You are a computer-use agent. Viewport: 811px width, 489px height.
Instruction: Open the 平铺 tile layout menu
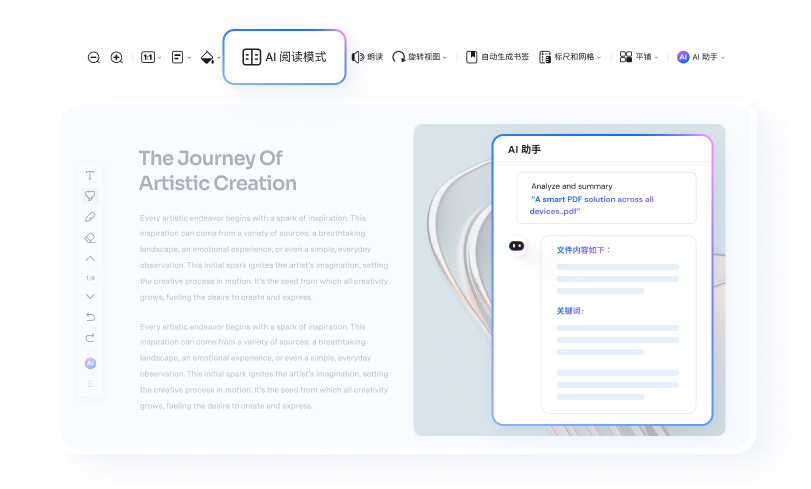coord(639,58)
